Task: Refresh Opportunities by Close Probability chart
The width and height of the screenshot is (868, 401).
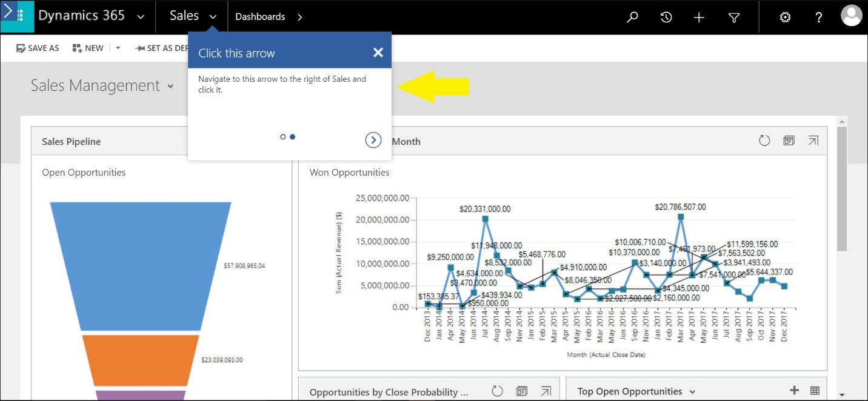Action: tap(497, 391)
